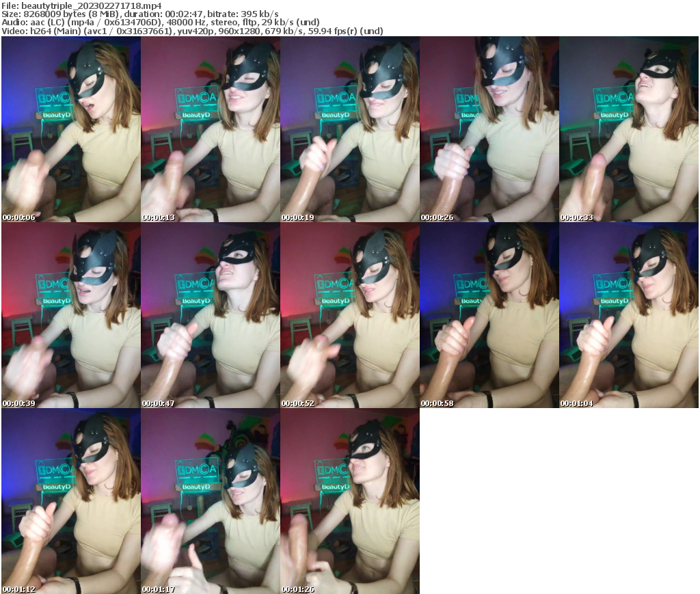Open the frame captured at 00:00:19
The width and height of the screenshot is (700, 594).
click(350, 130)
